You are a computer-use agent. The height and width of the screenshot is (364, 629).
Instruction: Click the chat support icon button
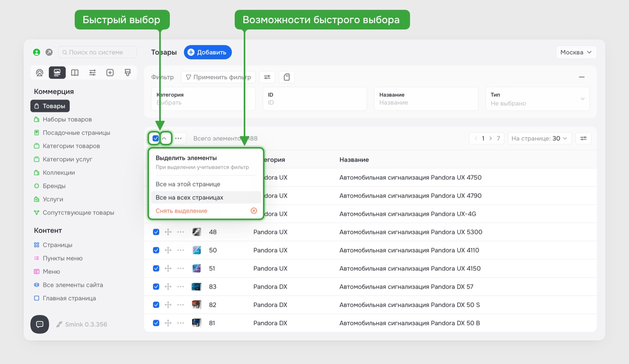click(40, 324)
